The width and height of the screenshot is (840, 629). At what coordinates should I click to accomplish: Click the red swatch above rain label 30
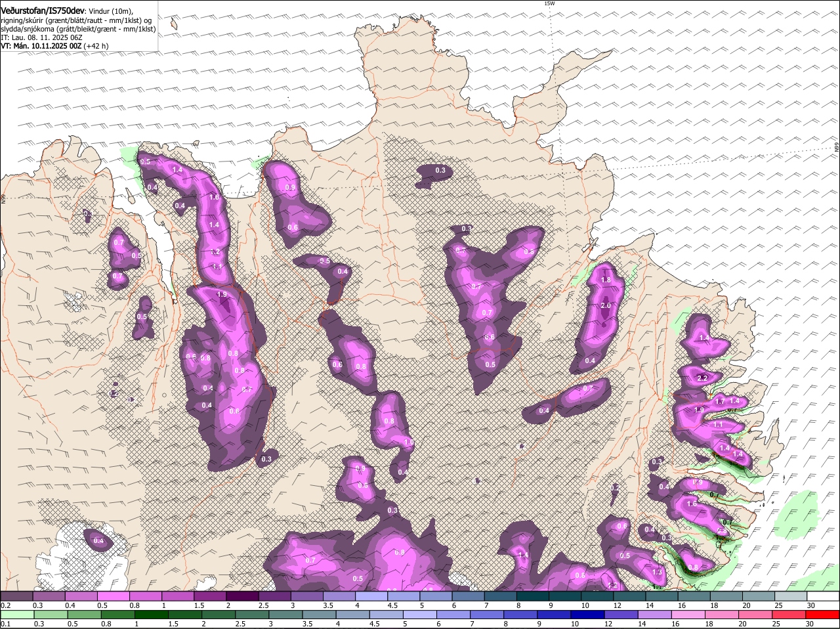824,615
